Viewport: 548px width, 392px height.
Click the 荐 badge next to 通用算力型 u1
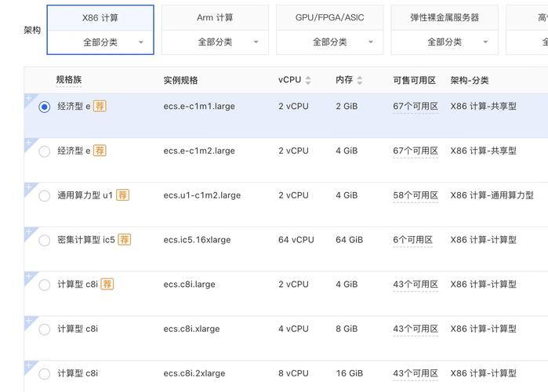123,195
